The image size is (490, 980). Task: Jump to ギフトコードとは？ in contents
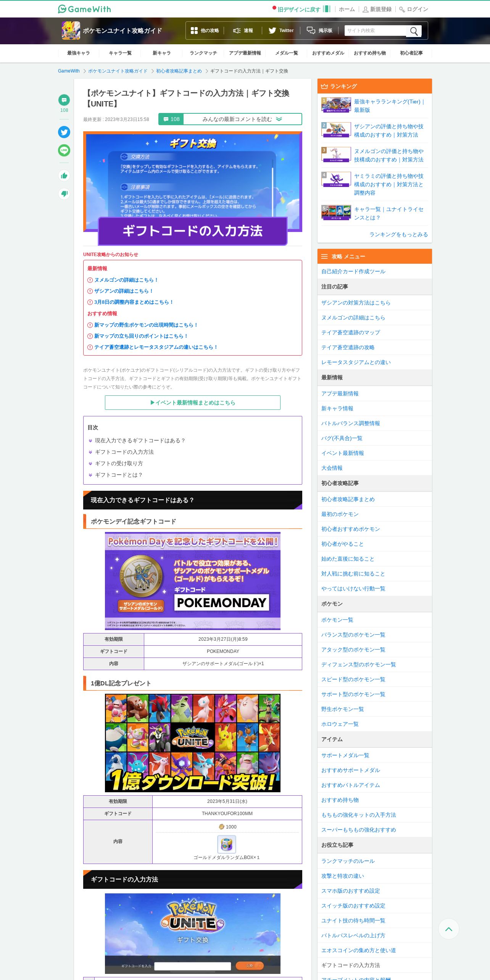point(119,475)
